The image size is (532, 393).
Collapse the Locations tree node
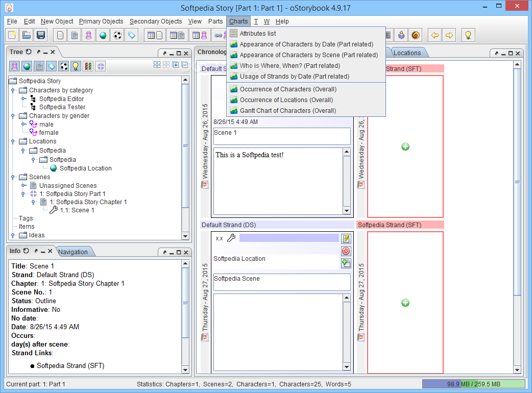(x=13, y=141)
